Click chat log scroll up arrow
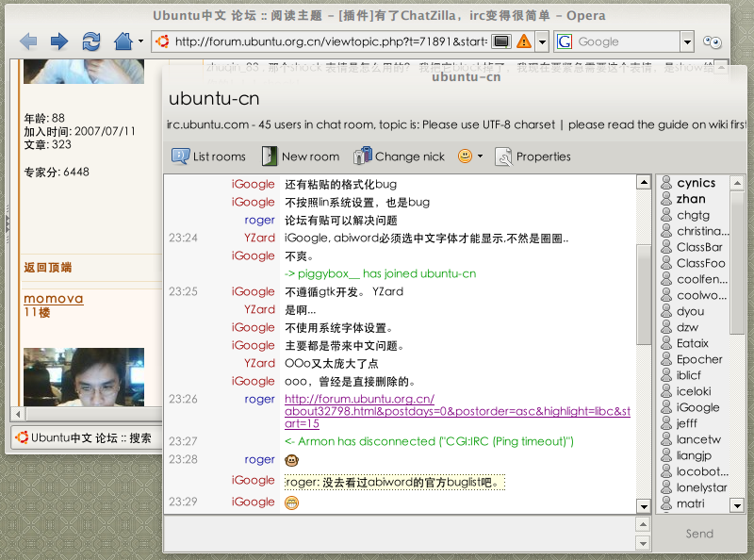This screenshot has width=754, height=560. tap(644, 182)
